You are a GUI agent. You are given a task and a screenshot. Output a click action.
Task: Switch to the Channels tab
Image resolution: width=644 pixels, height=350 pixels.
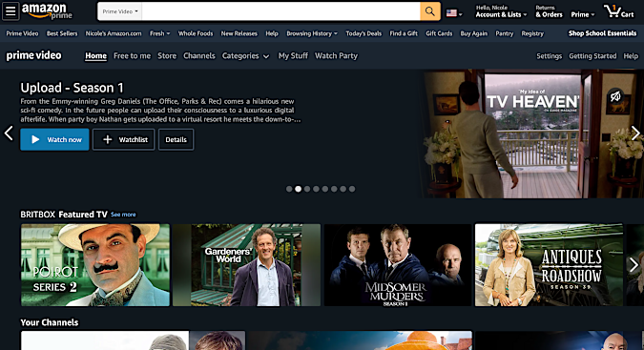(x=199, y=56)
